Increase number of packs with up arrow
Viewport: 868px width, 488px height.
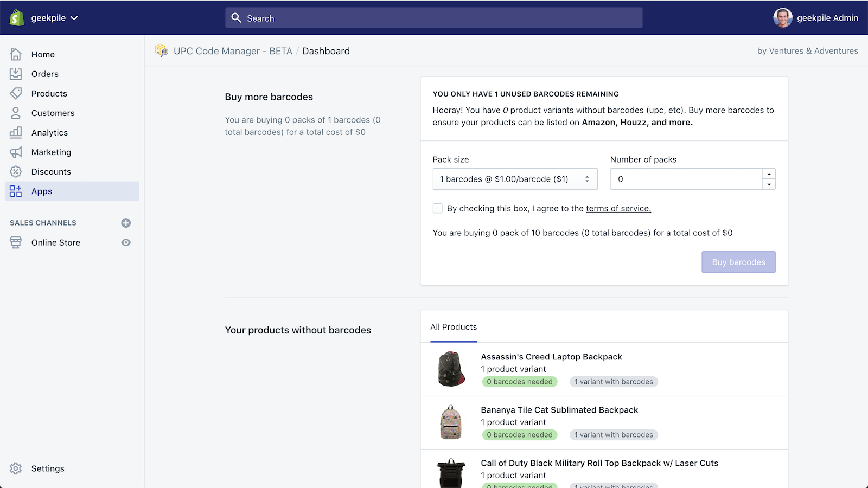pyautogui.click(x=769, y=174)
